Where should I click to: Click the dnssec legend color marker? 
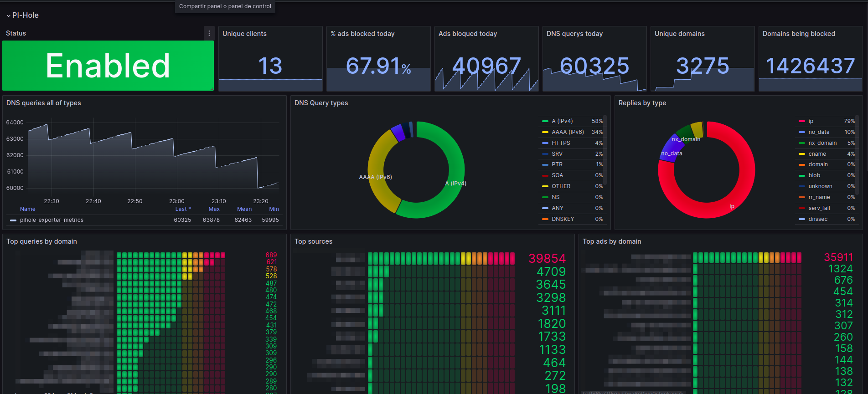(801, 219)
